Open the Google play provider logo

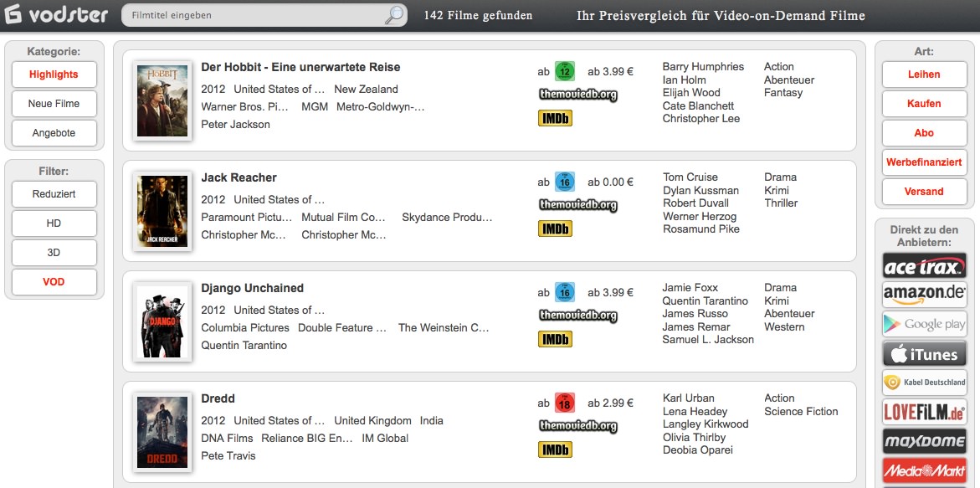[925, 324]
